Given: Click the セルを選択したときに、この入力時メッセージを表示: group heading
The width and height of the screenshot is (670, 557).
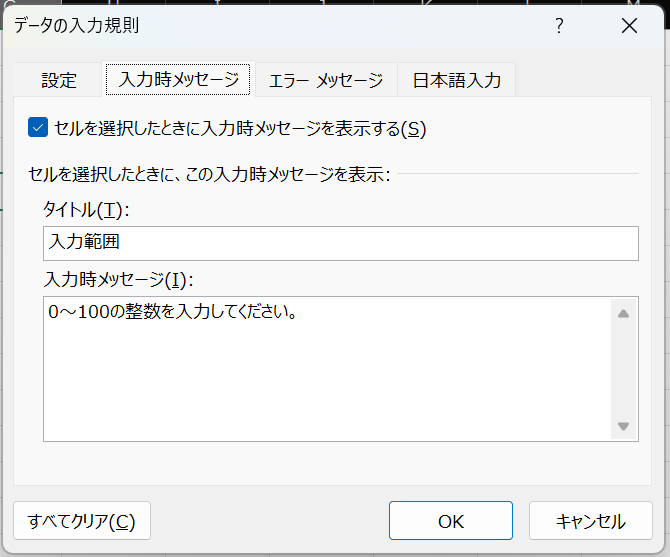Looking at the screenshot, I should [x=209, y=174].
